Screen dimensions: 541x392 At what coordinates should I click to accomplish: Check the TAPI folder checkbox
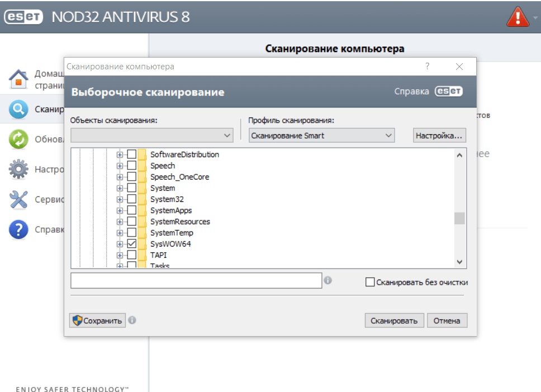131,255
